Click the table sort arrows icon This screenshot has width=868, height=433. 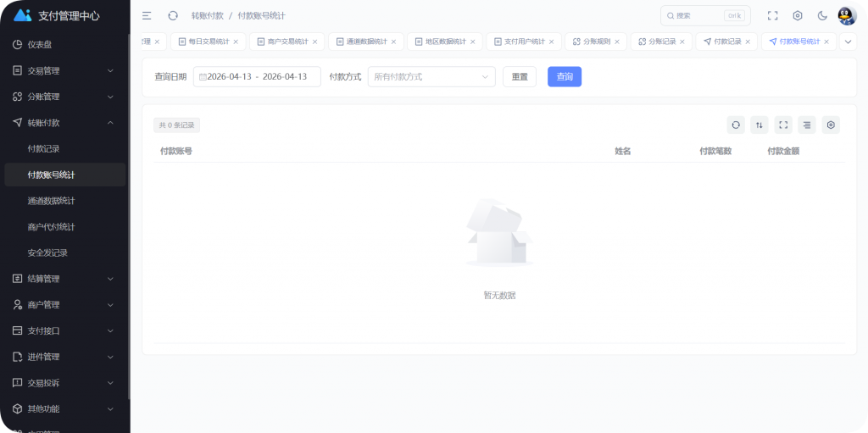[759, 125]
